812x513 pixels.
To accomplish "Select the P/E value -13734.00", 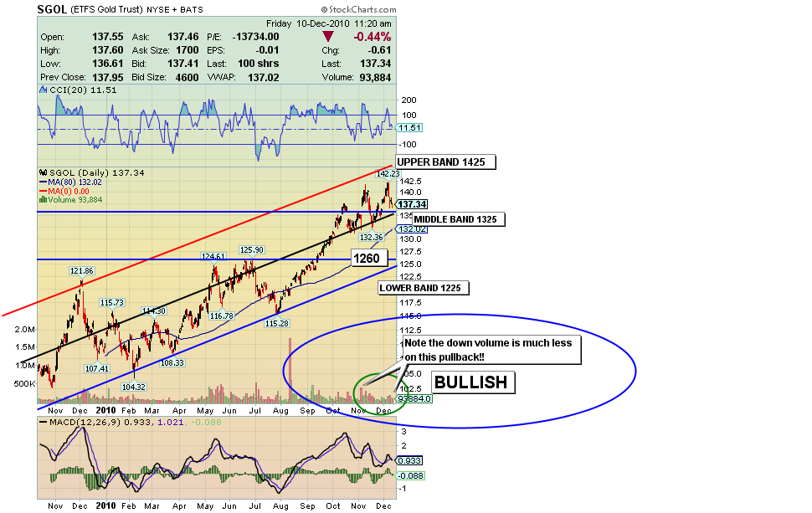I will (x=256, y=37).
